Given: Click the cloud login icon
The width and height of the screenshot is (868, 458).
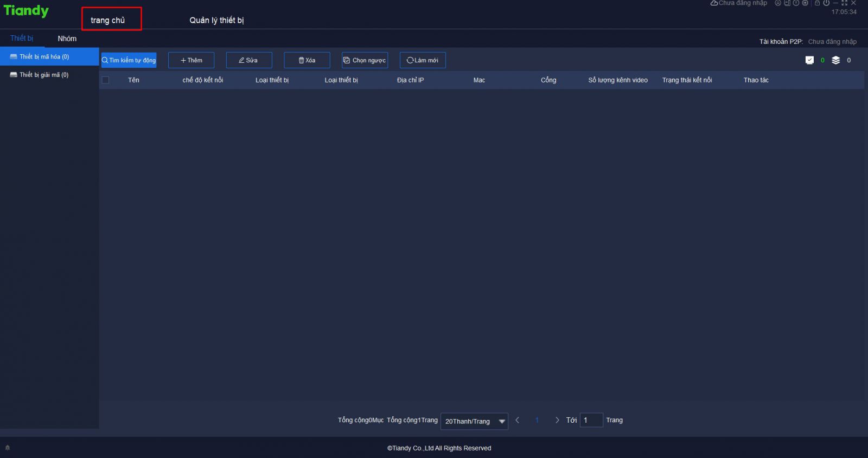Looking at the screenshot, I should click(714, 3).
